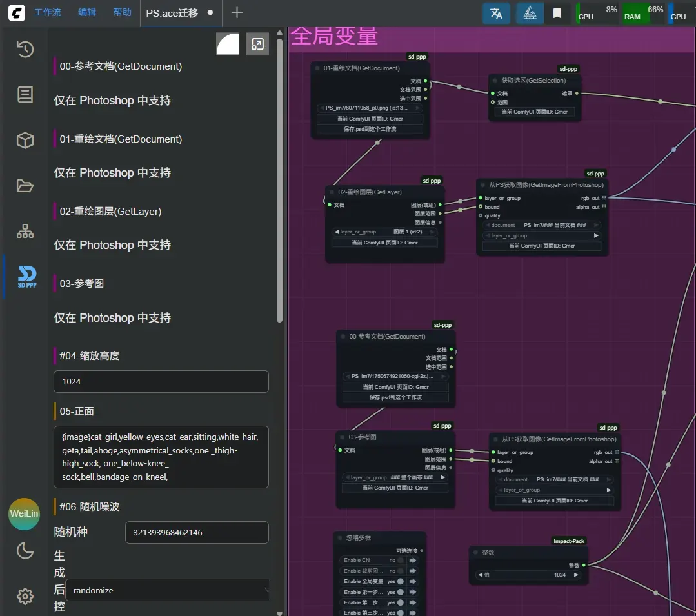Open the node hierarchy tree sidebar icon
696x616 pixels.
click(25, 231)
